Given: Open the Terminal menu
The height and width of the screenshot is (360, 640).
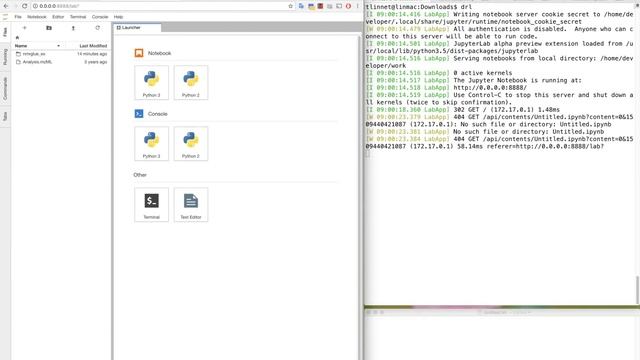Looking at the screenshot, I should pyautogui.click(x=78, y=17).
